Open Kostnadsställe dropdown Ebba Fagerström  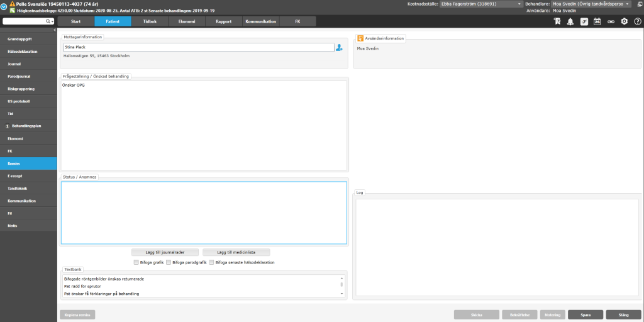480,4
